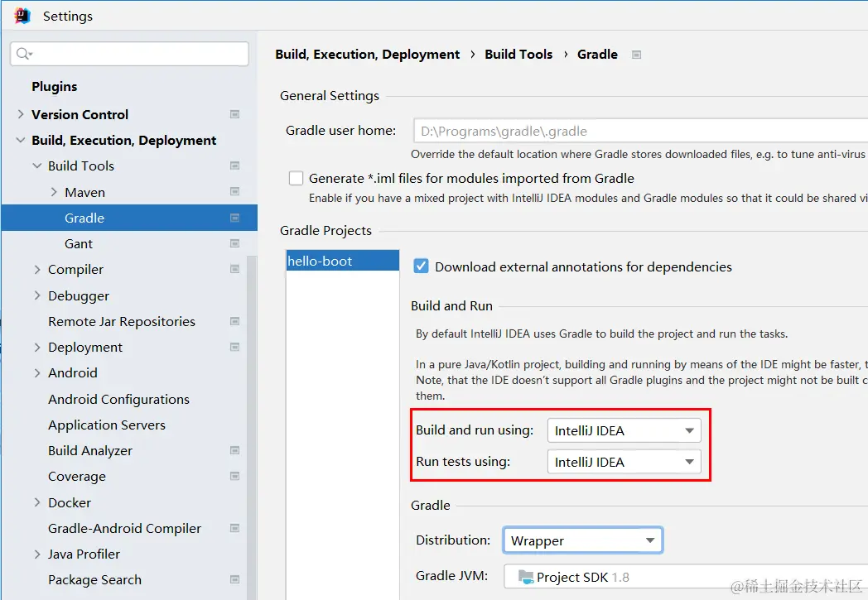The image size is (868, 600).
Task: Click the IntelliJ IDEA logo in the title bar
Action: click(22, 16)
